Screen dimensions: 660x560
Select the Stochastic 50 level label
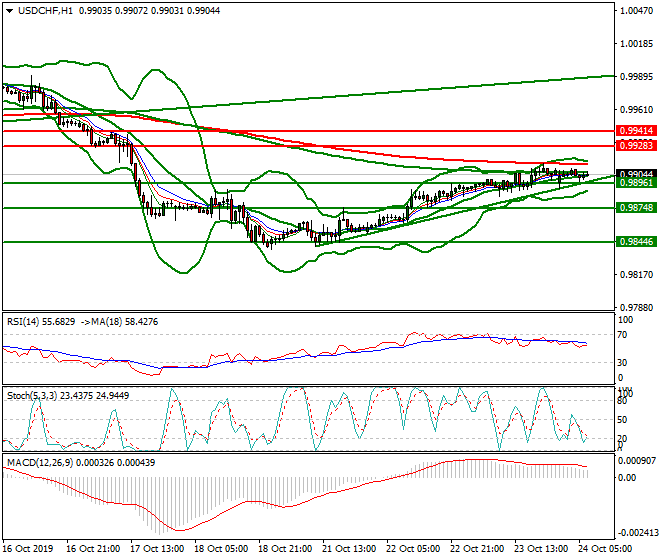tap(622, 420)
